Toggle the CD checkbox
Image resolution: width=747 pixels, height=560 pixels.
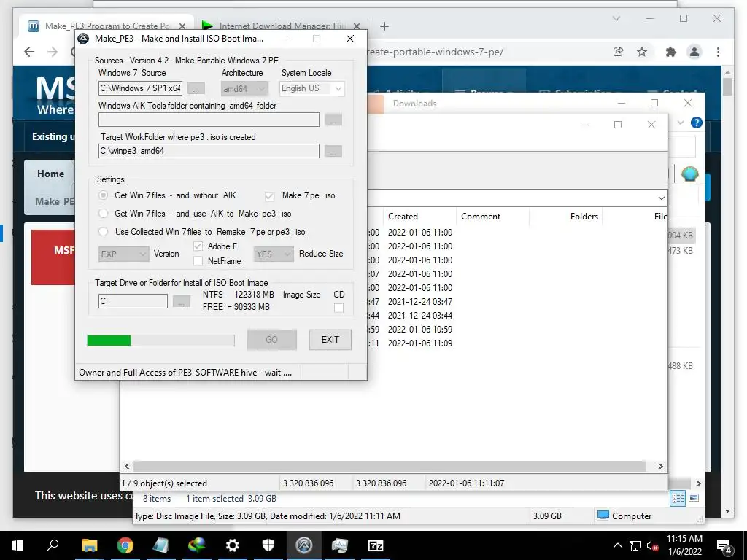click(338, 308)
